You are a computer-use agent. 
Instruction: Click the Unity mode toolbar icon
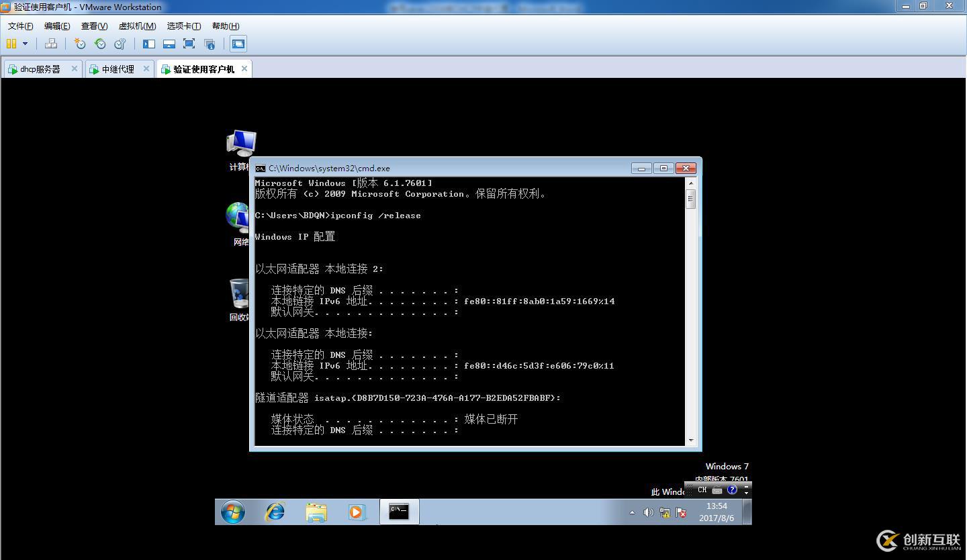tap(210, 44)
